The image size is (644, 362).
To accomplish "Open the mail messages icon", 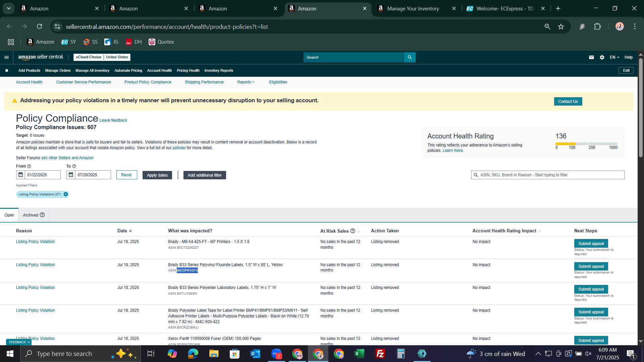I will [x=591, y=57].
